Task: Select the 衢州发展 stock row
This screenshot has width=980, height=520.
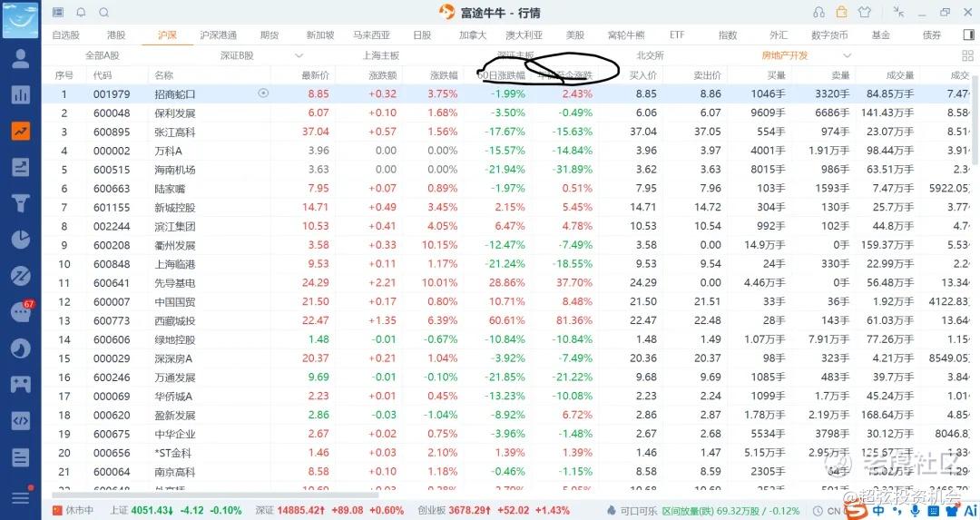Action: click(x=506, y=245)
